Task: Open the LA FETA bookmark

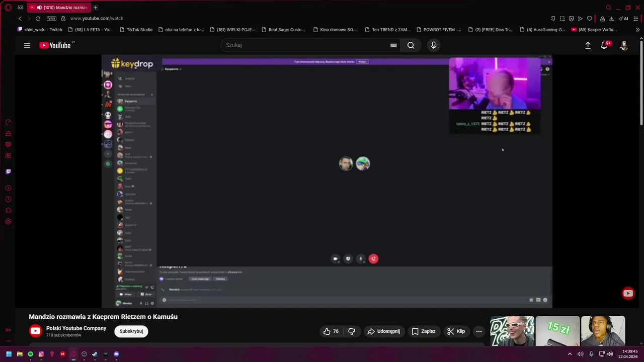Action: click(90, 30)
